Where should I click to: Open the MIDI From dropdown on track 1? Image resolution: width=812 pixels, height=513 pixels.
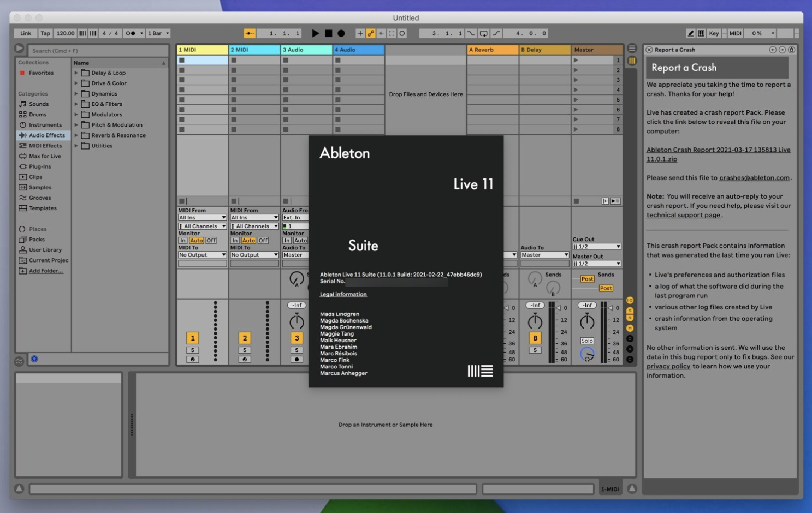point(202,217)
